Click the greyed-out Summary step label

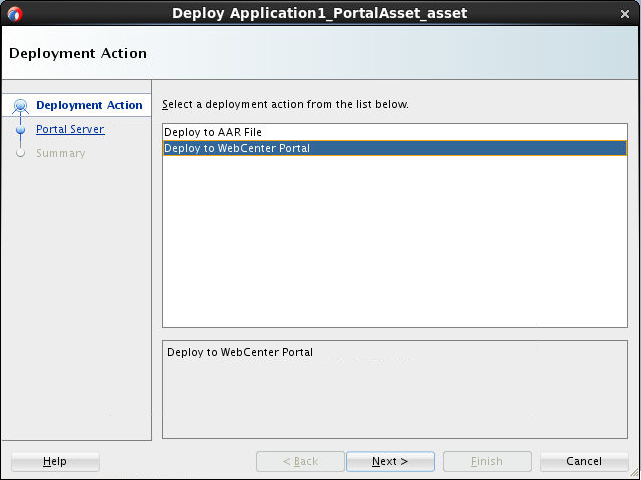[61, 153]
